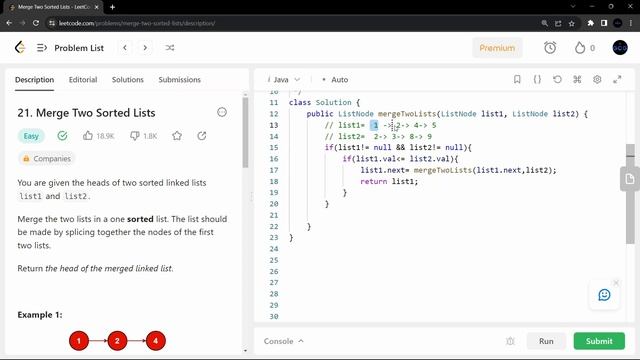Click the "return list1;" code line
The width and height of the screenshot is (640, 360).
pyautogui.click(x=389, y=181)
